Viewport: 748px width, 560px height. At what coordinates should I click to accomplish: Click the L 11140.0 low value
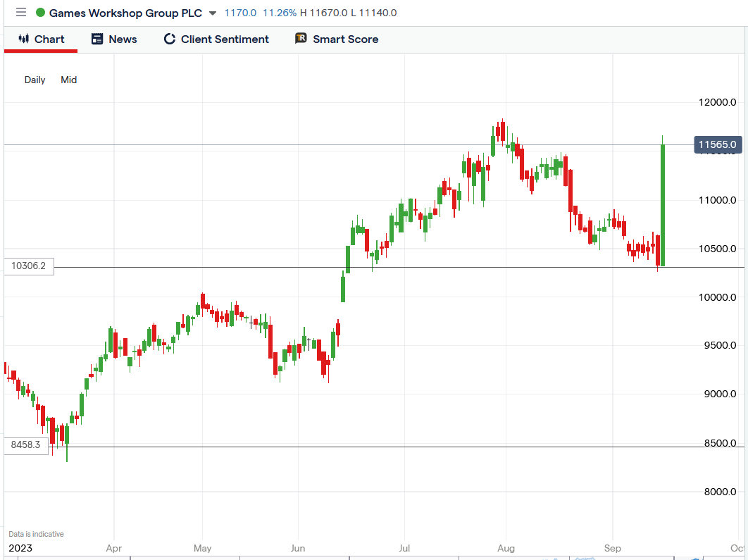click(374, 13)
